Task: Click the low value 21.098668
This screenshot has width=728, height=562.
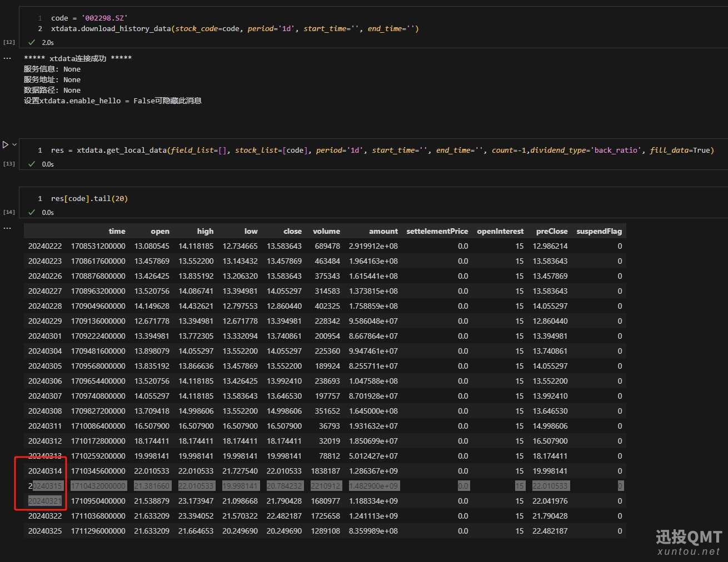Action: 240,501
